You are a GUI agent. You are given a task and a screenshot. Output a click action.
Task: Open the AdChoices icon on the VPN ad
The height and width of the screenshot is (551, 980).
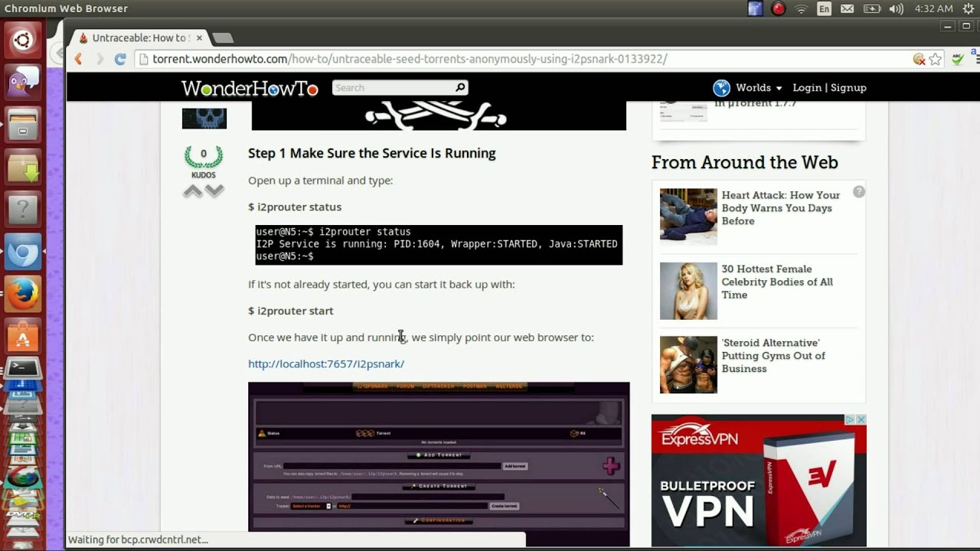pos(850,419)
